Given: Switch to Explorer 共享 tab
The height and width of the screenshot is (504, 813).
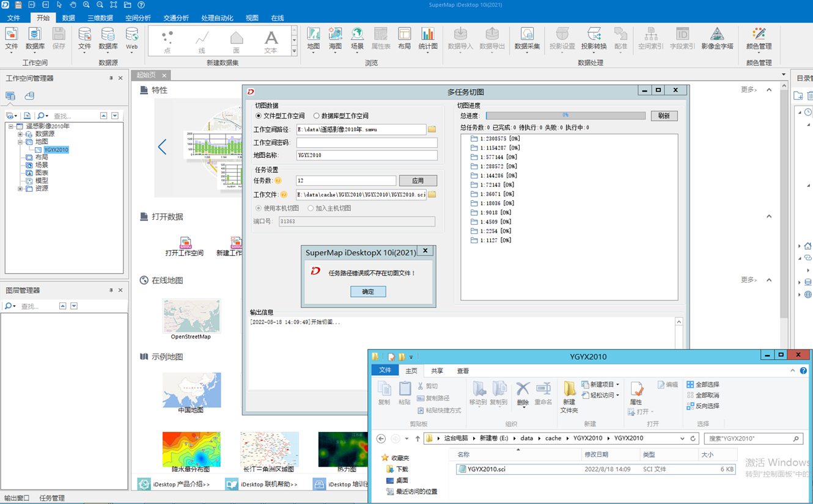Looking at the screenshot, I should pos(437,371).
